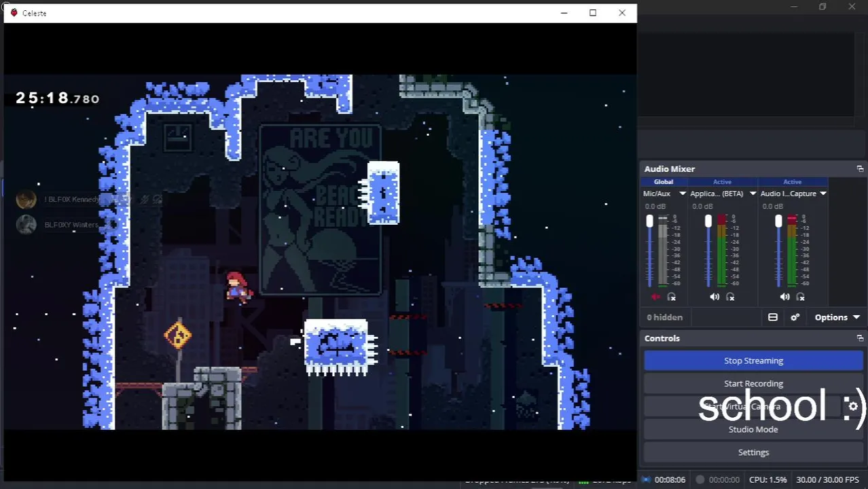Open OBS Settings button

tap(753, 452)
